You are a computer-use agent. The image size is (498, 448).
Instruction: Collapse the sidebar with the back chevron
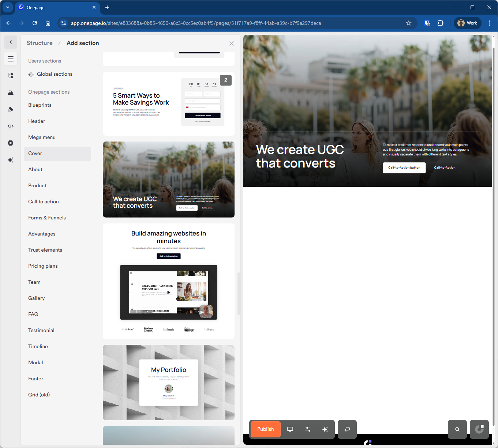(11, 42)
